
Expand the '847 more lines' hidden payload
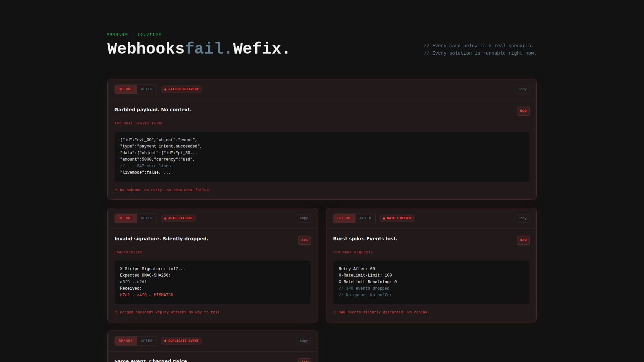click(145, 166)
